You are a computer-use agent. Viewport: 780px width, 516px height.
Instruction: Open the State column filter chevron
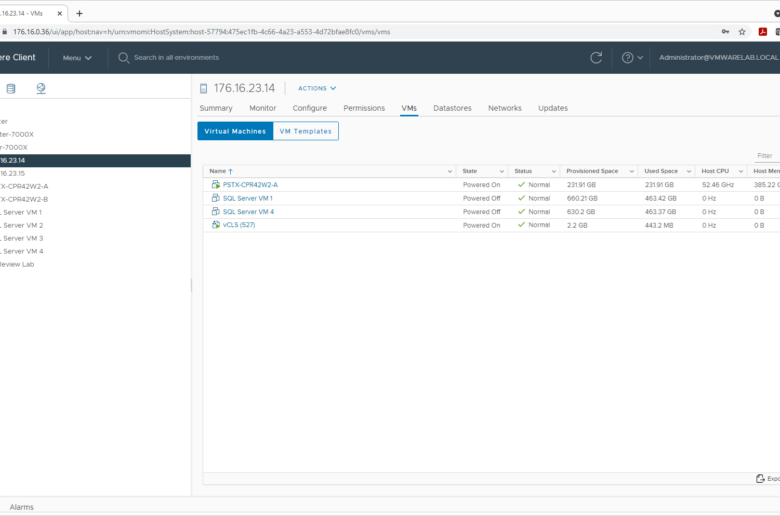501,171
